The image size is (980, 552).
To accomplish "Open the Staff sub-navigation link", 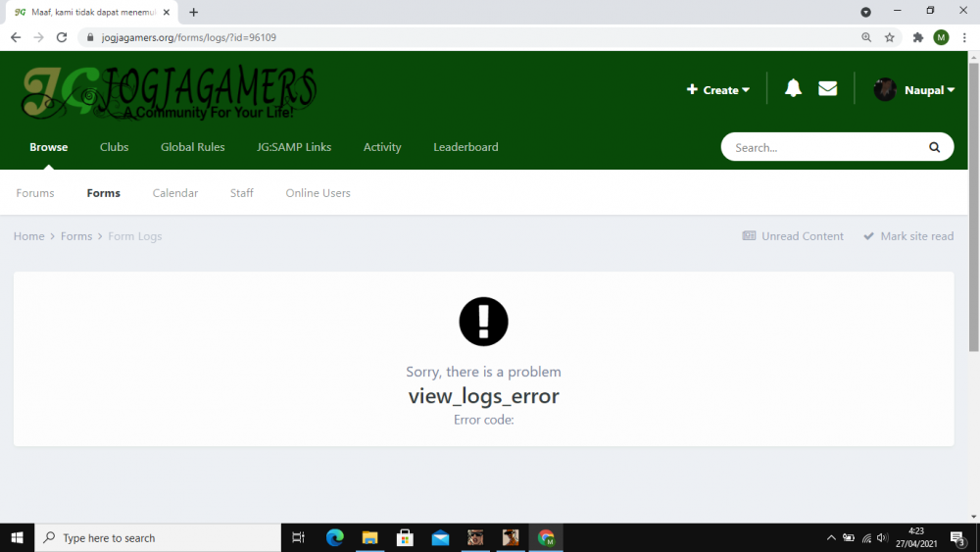I will coord(242,193).
